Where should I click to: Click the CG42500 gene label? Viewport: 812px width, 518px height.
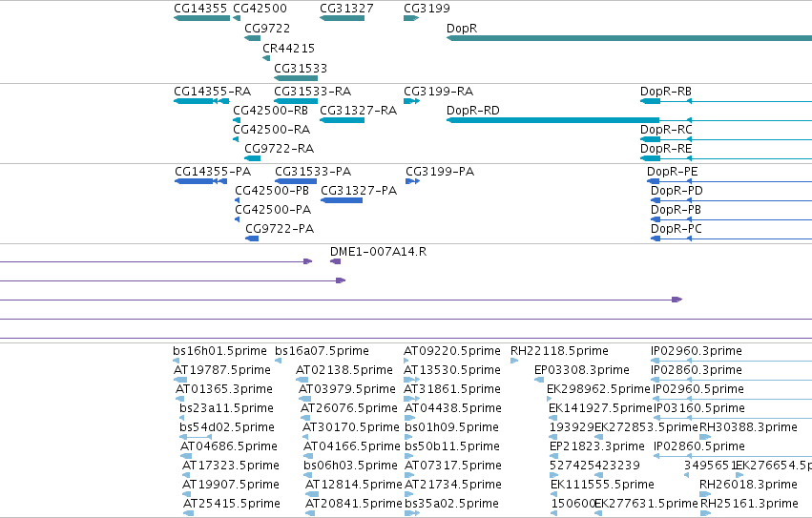click(x=260, y=9)
